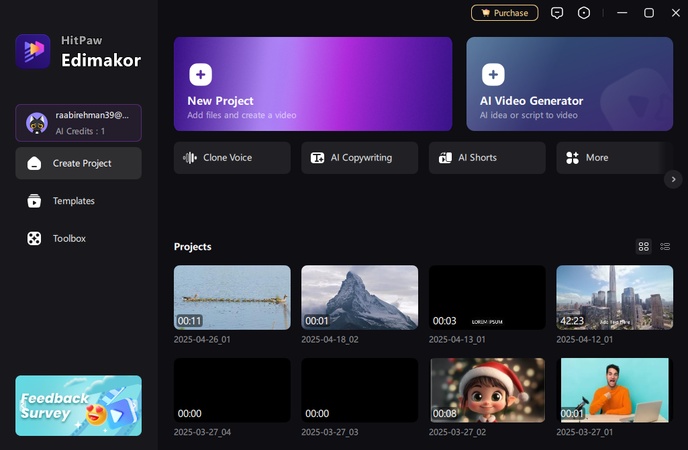The height and width of the screenshot is (450, 688).
Task: Click the HitPaw Edimakor logo icon
Action: [x=33, y=51]
